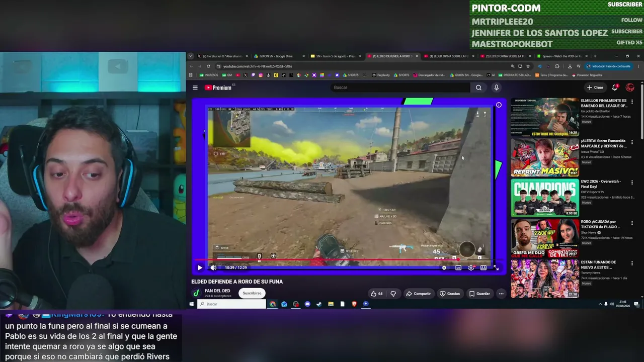Open the FAN DEL DED channel avatar
644x362 pixels.
(196, 293)
